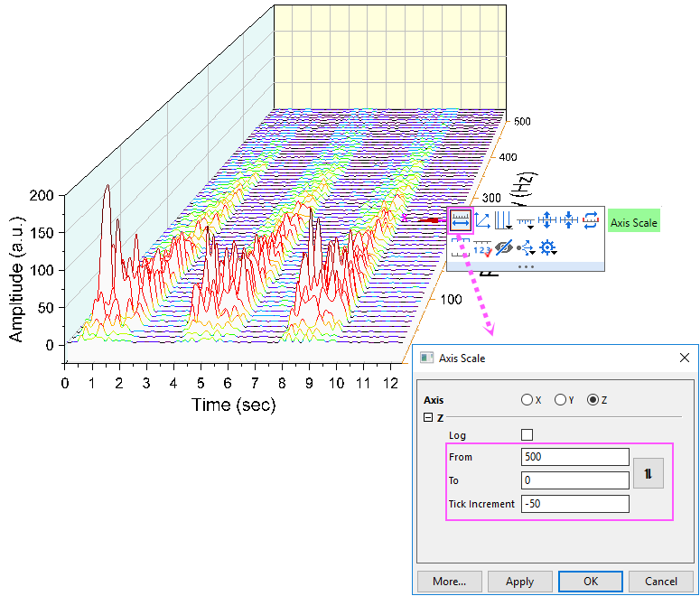Toggle tick labels 123 icon
The width and height of the screenshot is (700, 596).
point(482,248)
